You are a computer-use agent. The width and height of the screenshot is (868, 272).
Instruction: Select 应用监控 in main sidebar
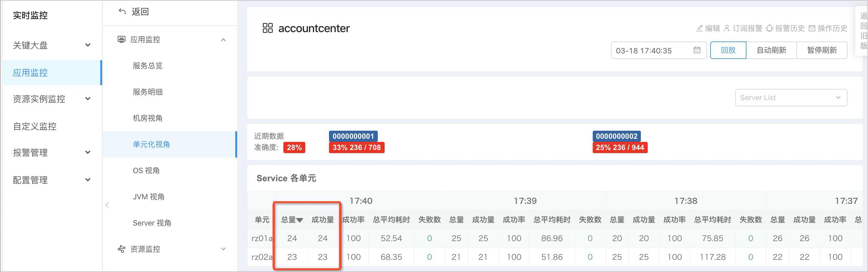click(x=52, y=73)
